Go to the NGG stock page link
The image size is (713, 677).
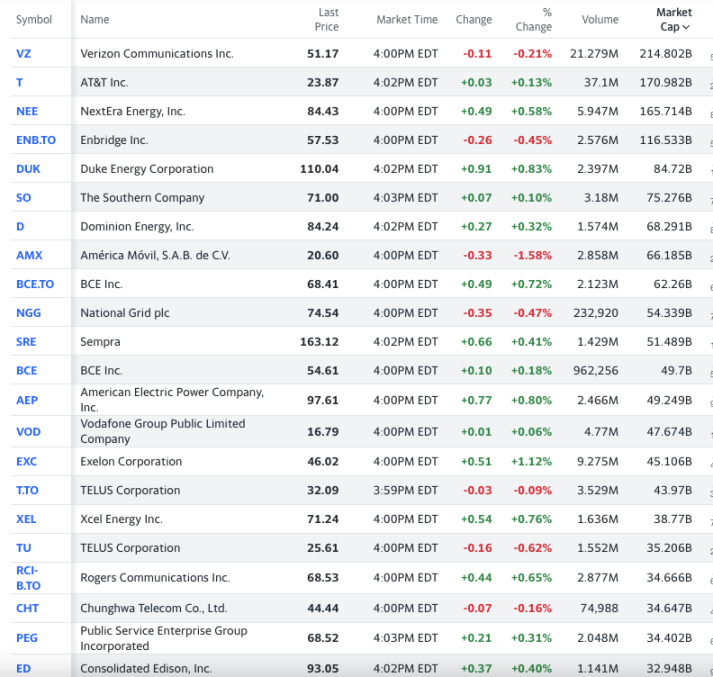click(x=28, y=313)
